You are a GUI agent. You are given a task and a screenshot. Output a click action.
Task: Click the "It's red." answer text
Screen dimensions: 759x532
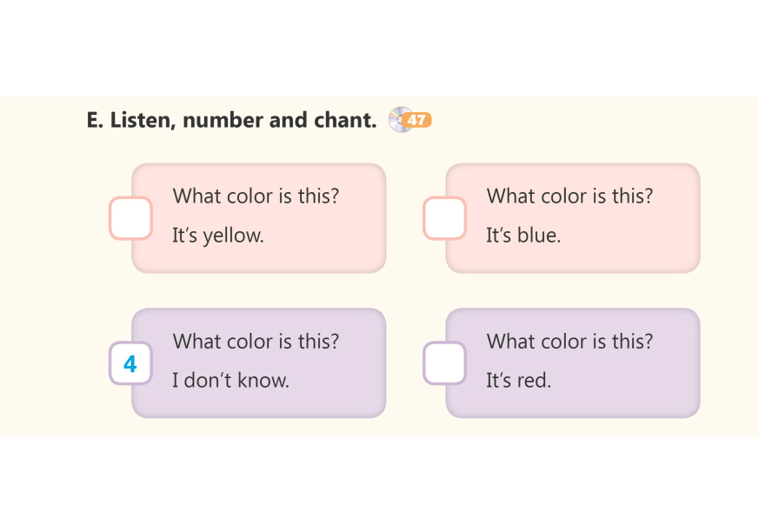(x=518, y=380)
